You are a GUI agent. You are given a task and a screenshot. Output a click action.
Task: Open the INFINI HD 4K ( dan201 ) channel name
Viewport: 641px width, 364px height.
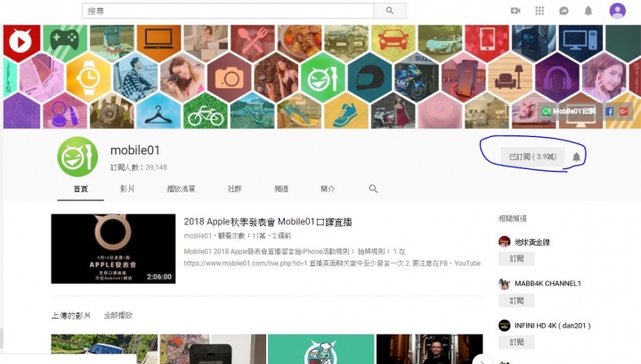click(553, 326)
